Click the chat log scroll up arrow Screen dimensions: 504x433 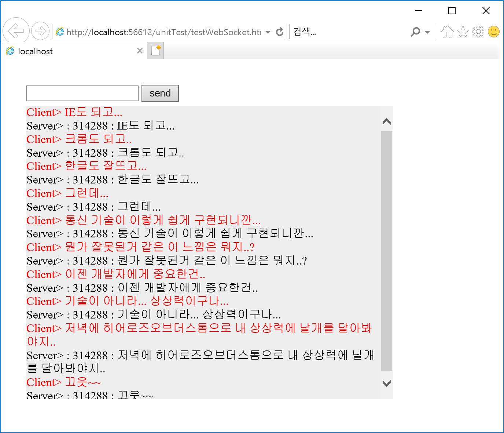point(387,121)
